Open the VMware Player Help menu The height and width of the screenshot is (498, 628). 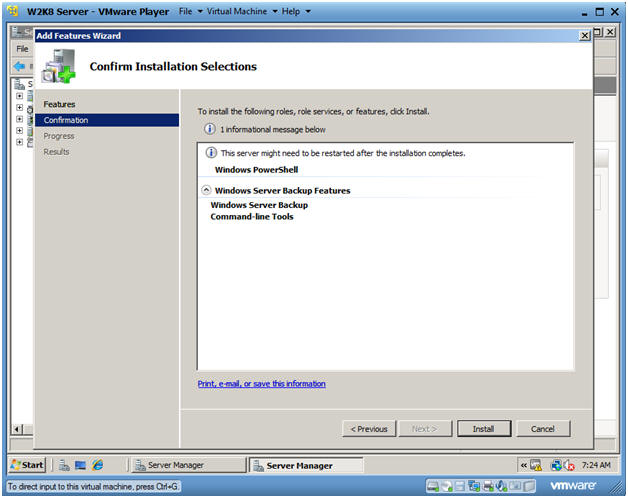[296, 11]
